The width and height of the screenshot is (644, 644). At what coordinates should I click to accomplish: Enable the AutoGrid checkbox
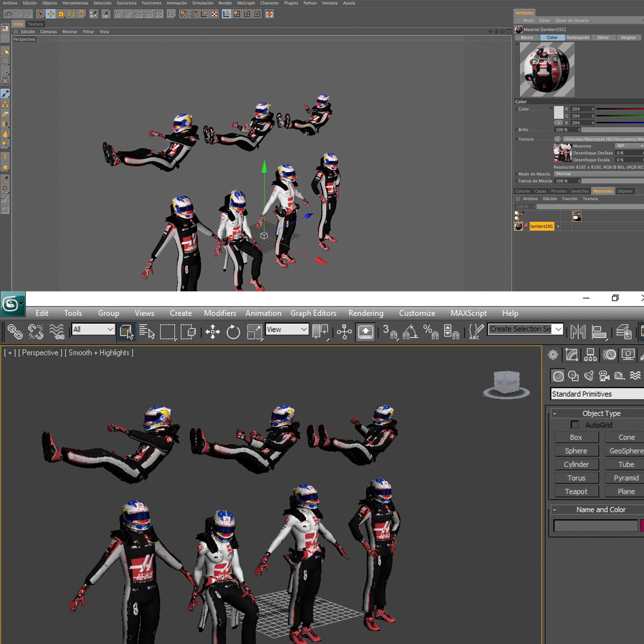click(x=575, y=425)
